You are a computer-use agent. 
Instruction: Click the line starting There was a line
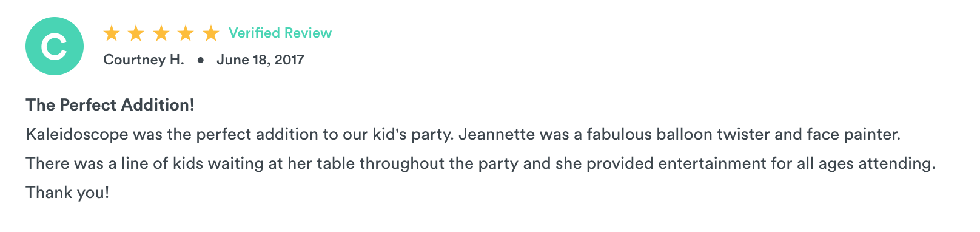click(x=481, y=163)
